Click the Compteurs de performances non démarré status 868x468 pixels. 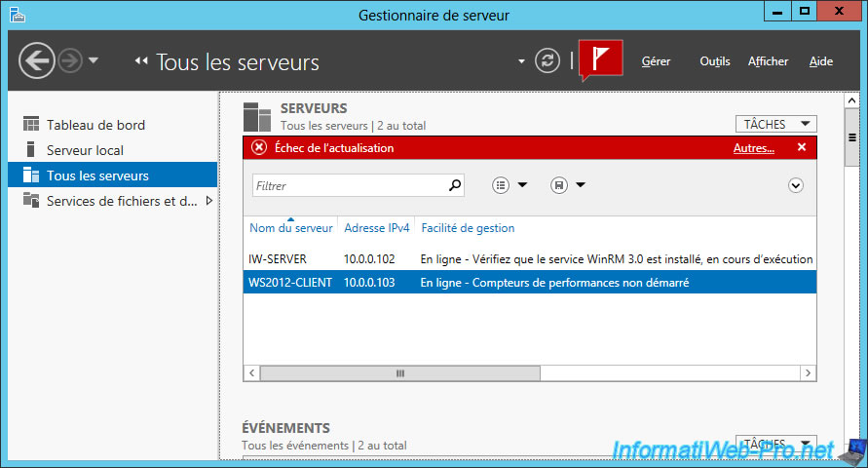click(554, 283)
